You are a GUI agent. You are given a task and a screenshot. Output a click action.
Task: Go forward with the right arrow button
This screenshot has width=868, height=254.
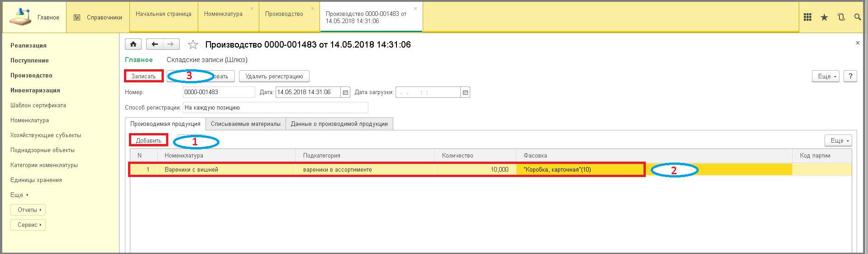tap(171, 44)
